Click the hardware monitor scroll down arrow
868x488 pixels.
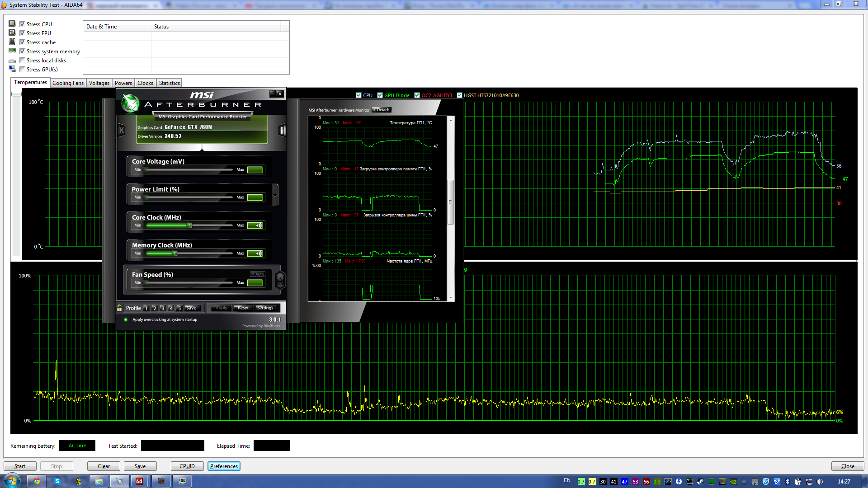tap(451, 298)
